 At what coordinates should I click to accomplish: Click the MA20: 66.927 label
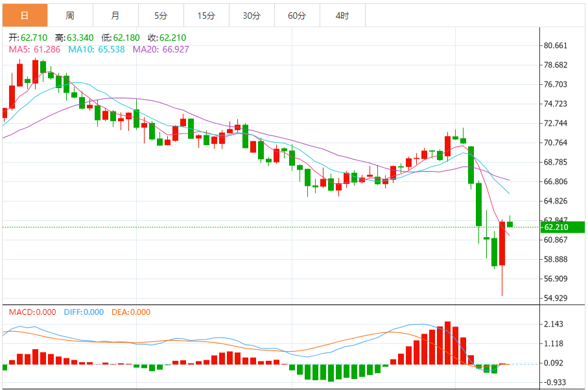161,49
